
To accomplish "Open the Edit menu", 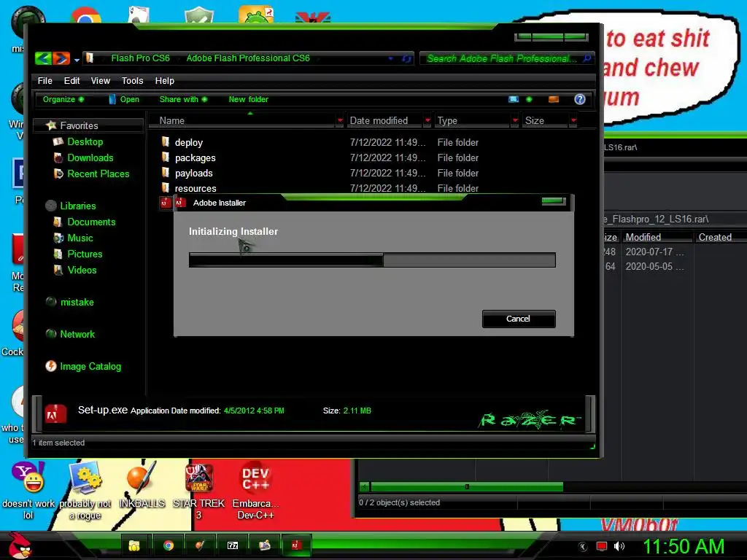I will coord(72,81).
